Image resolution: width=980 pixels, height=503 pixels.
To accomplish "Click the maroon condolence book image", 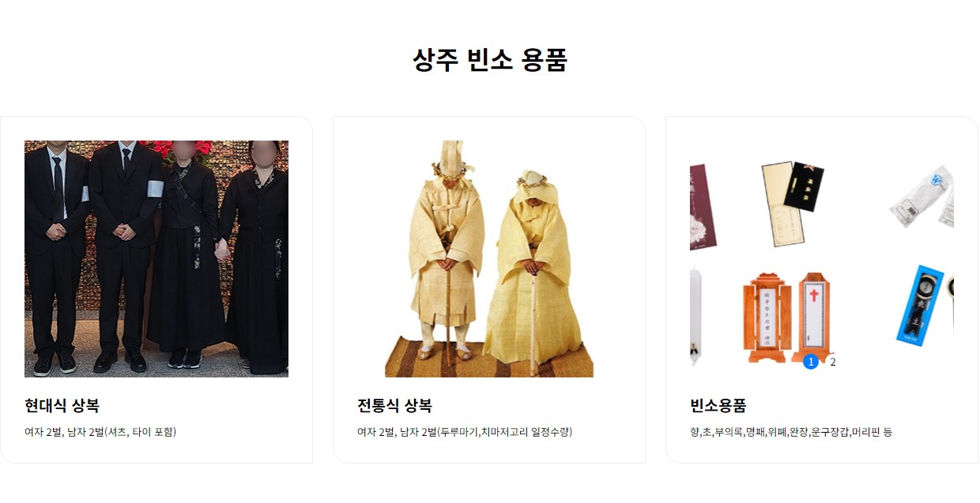I will coord(703,207).
